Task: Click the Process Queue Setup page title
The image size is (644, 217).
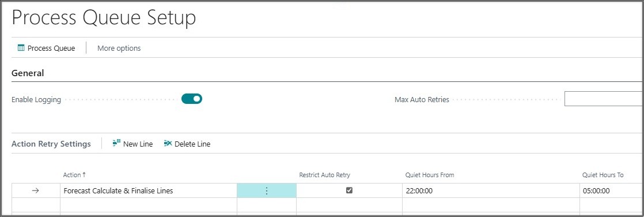Action: [x=104, y=18]
